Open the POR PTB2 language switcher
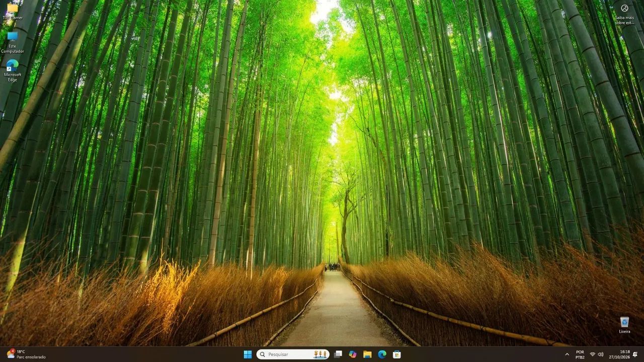Image resolution: width=644 pixels, height=362 pixels. coord(580,354)
